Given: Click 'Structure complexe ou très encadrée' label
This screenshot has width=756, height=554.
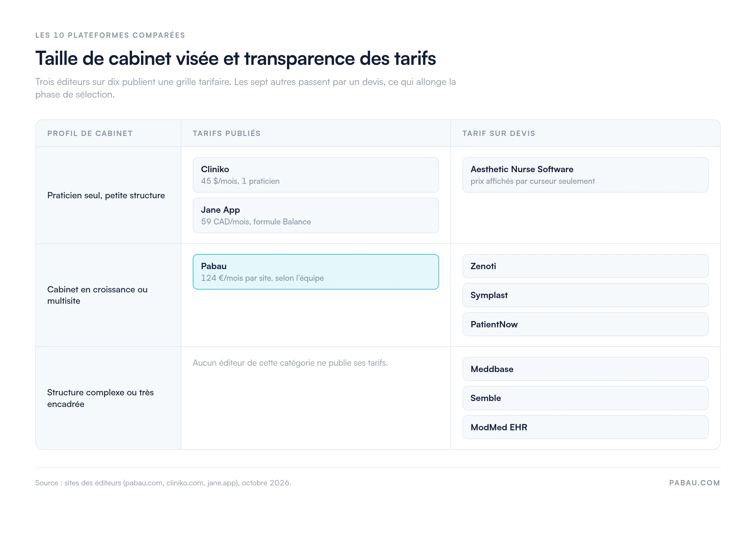Looking at the screenshot, I should pyautogui.click(x=100, y=398).
